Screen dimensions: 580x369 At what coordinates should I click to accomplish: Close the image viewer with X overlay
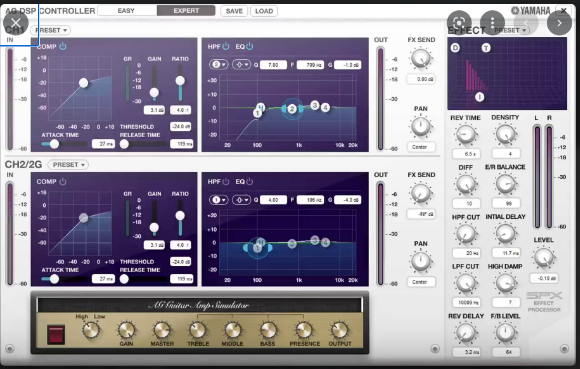(16, 23)
